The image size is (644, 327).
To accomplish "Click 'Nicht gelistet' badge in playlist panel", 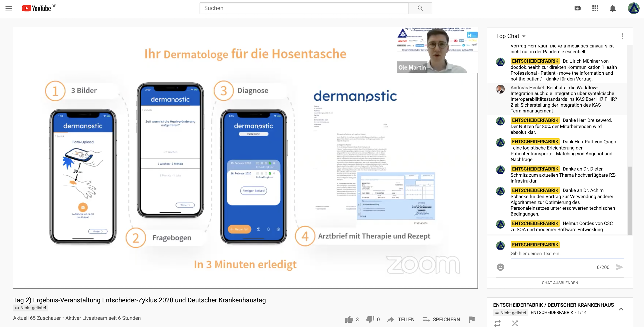I will click(511, 313).
